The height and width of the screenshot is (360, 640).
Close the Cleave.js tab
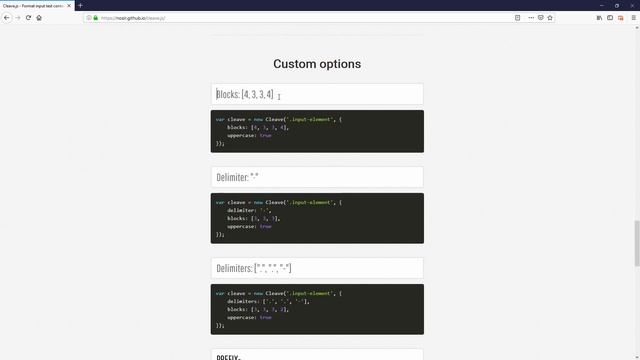click(69, 6)
